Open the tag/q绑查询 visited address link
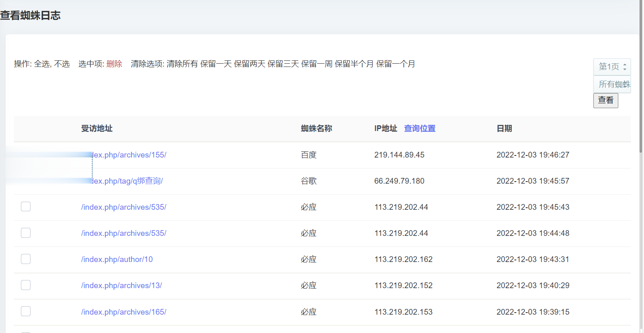This screenshot has height=333, width=644. pyautogui.click(x=128, y=181)
